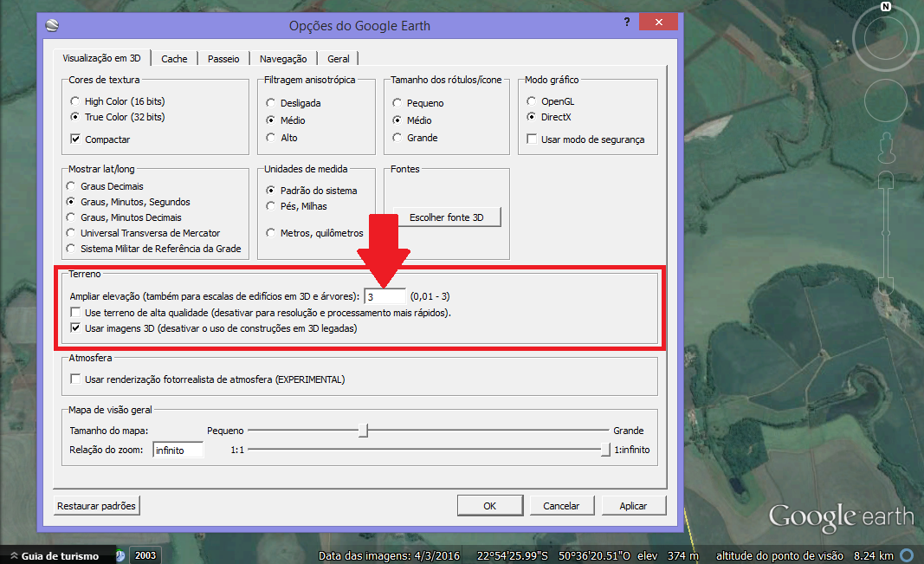
Task: Click the north indicator on the compass
Action: click(x=886, y=6)
